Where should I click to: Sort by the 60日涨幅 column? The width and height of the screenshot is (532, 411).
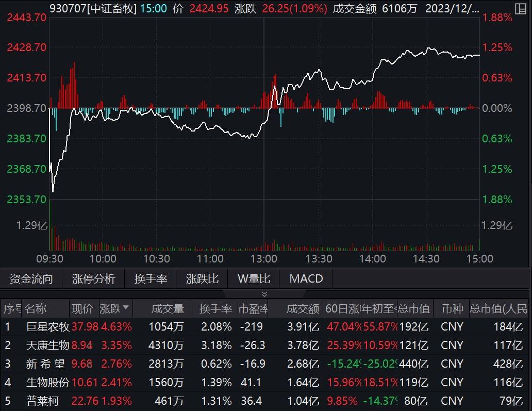click(x=342, y=308)
